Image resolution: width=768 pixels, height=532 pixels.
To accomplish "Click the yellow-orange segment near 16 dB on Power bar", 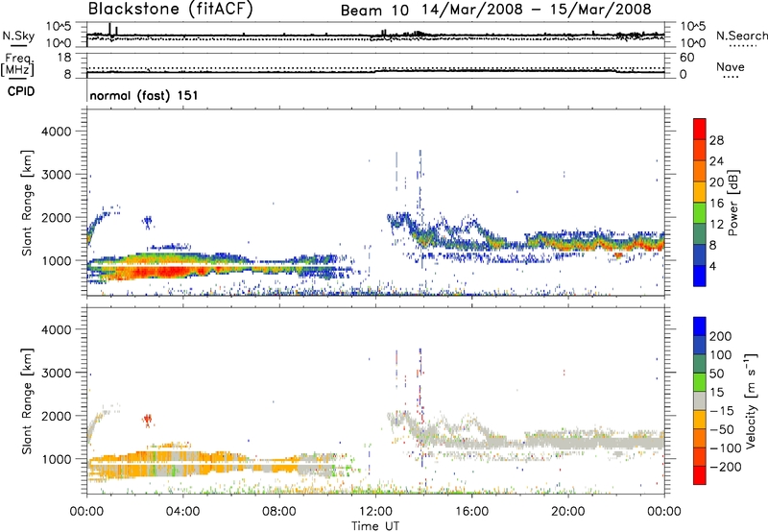I will pos(700,191).
